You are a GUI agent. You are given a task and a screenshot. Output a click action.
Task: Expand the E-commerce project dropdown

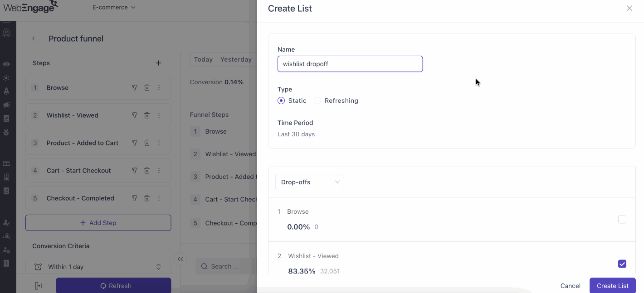point(114,8)
